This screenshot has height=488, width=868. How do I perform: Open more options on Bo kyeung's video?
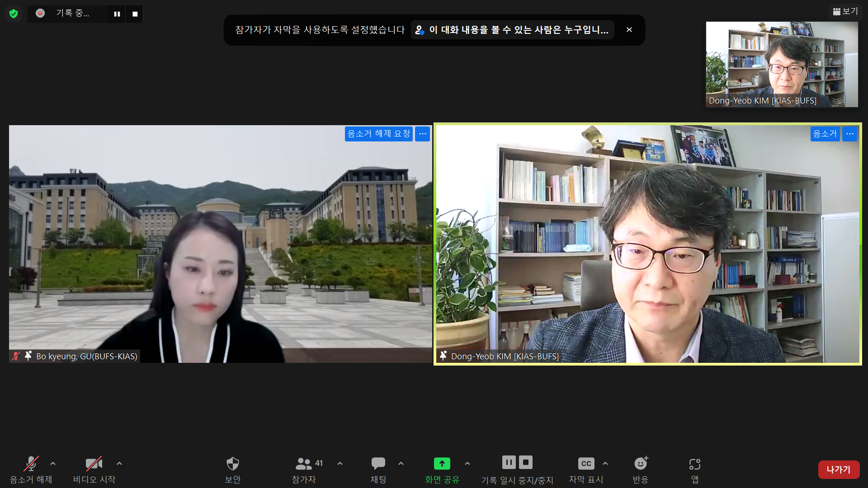[x=422, y=134]
